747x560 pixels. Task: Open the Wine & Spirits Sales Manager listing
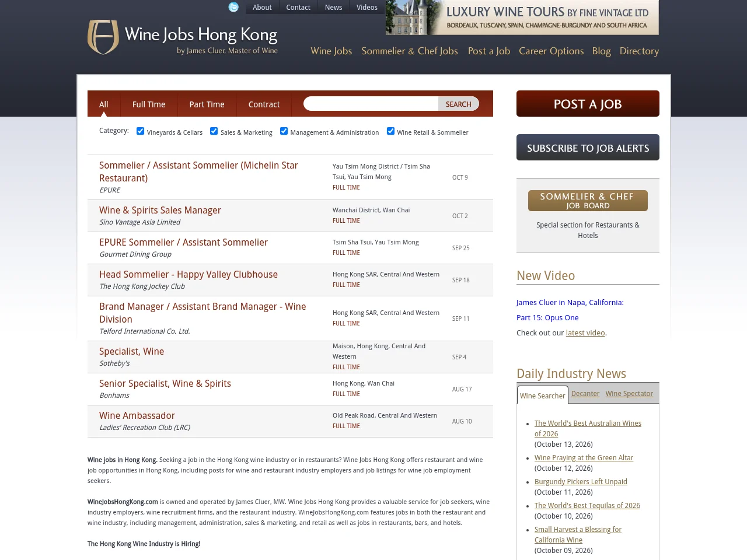[x=160, y=210]
